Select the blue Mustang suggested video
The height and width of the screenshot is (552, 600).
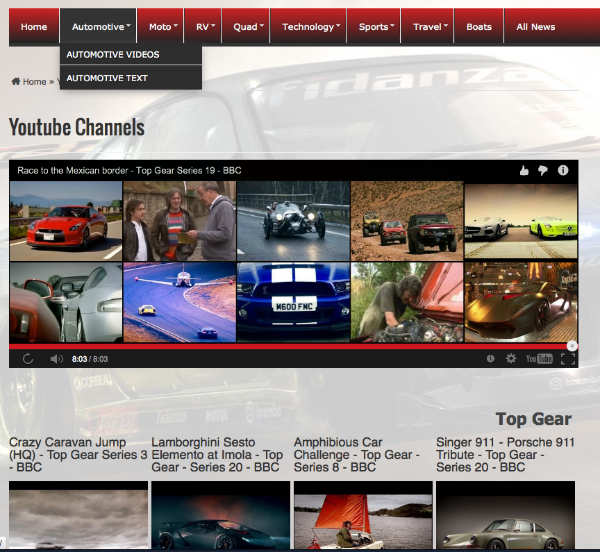[x=293, y=302]
